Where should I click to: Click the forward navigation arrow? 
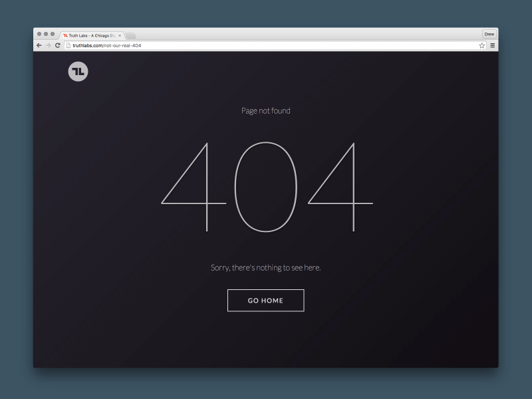[x=47, y=45]
